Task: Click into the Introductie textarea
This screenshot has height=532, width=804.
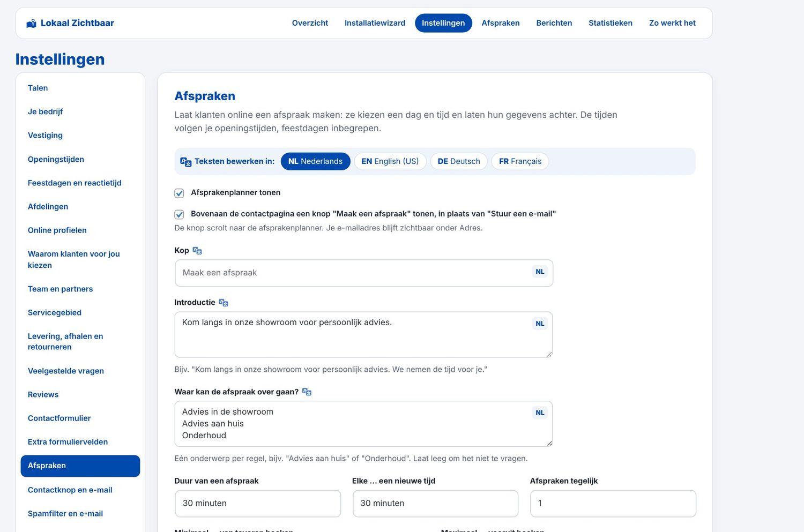Action: tap(363, 335)
